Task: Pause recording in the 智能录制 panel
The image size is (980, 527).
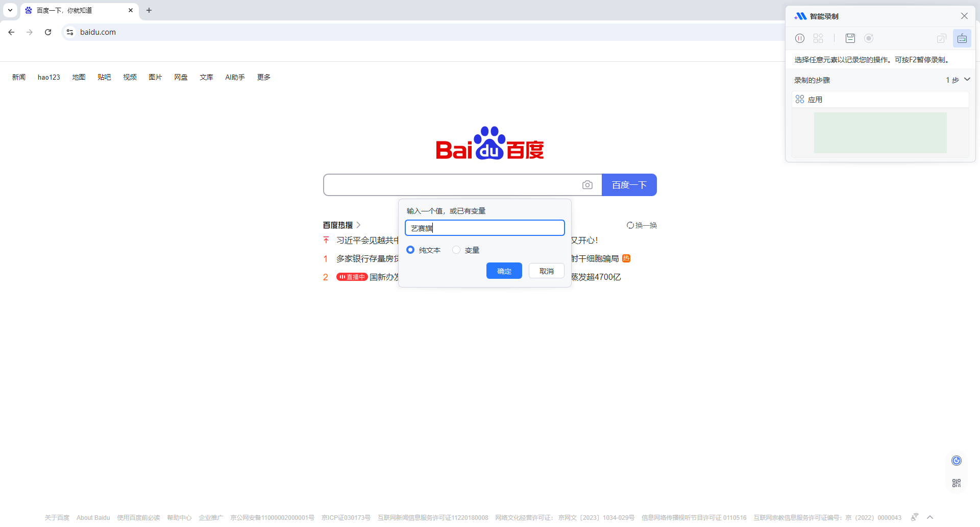Action: coord(800,38)
